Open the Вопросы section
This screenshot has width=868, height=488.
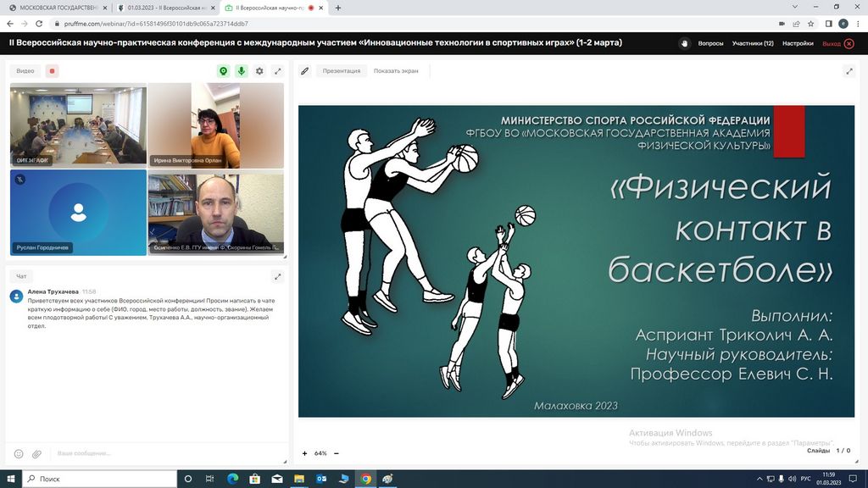pyautogui.click(x=710, y=43)
